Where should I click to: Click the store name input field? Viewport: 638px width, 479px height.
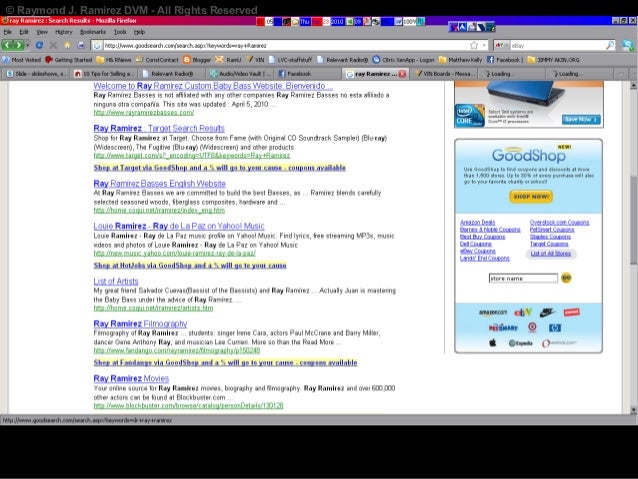tap(523, 278)
